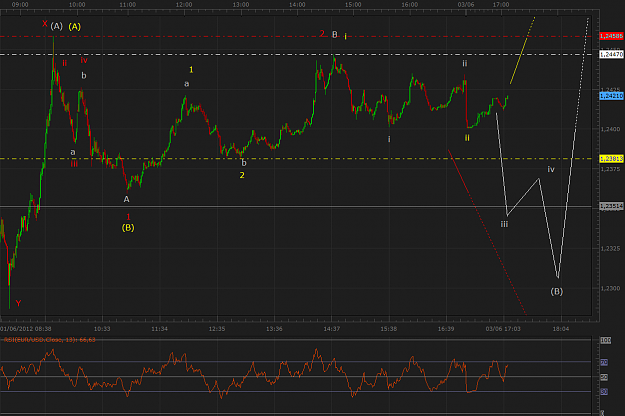Click the red 1,24585 price tag
This screenshot has height=416, width=625.
(x=611, y=36)
